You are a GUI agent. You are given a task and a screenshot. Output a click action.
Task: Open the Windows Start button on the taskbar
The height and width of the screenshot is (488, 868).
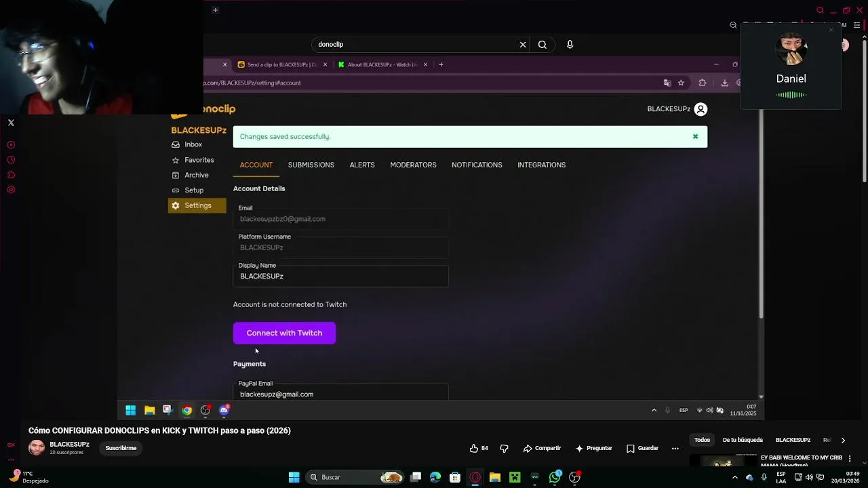(x=294, y=477)
